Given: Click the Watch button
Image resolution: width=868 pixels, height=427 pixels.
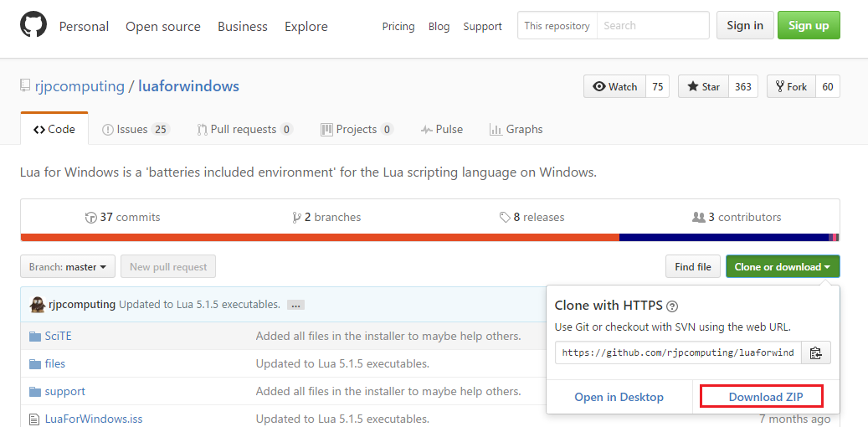Looking at the screenshot, I should (614, 86).
